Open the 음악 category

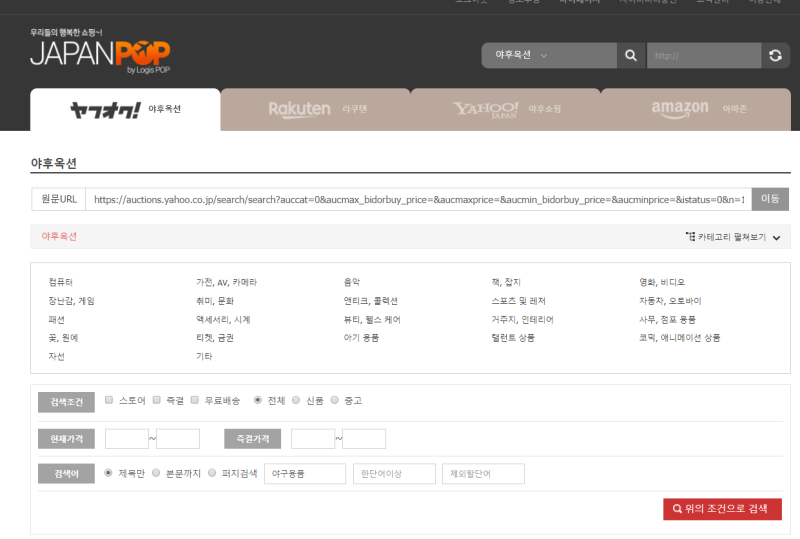[x=352, y=282]
